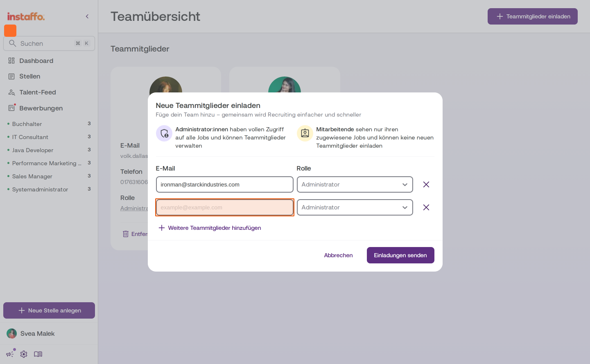
Task: Remove the empty second invitation row
Action: pos(426,207)
